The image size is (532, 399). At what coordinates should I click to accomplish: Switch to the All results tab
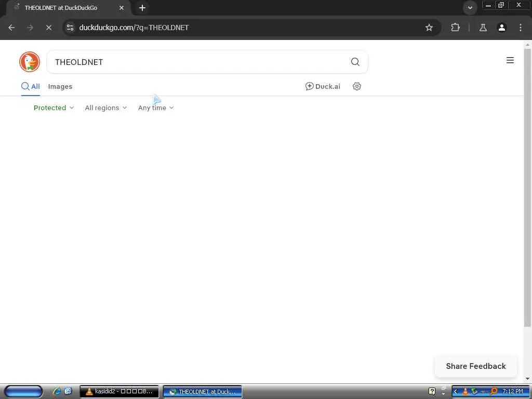(x=31, y=87)
